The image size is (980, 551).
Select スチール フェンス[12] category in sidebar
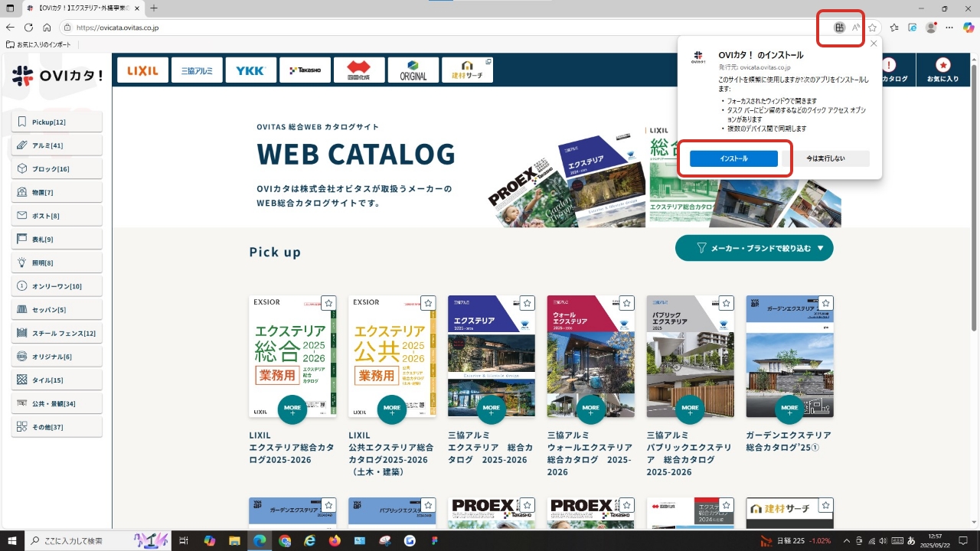57,334
